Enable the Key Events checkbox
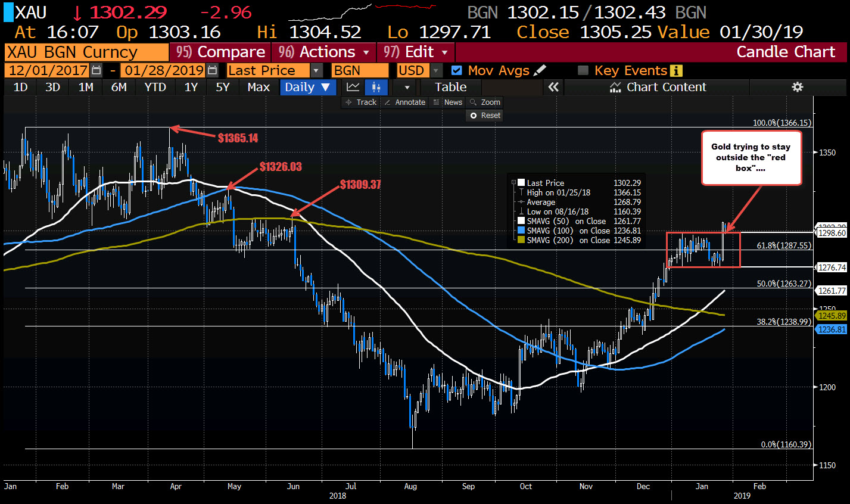 pos(583,70)
